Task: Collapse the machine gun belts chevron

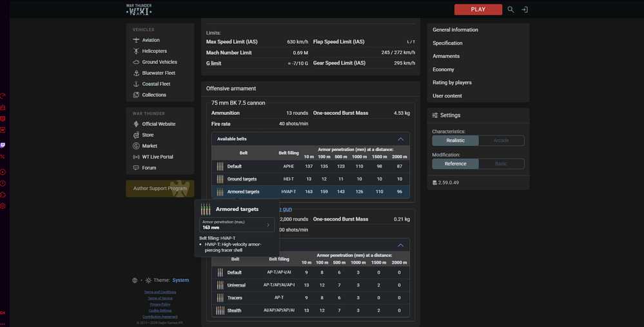Action: (x=400, y=245)
